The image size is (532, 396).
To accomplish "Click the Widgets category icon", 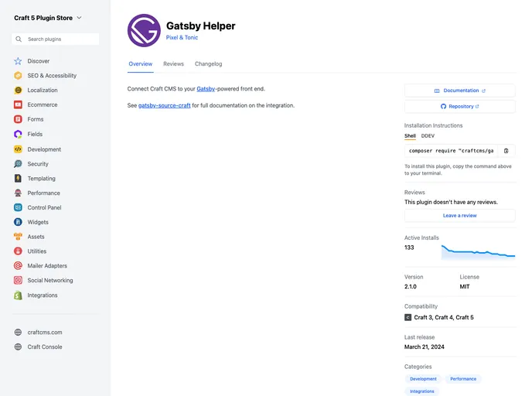I will (x=18, y=222).
